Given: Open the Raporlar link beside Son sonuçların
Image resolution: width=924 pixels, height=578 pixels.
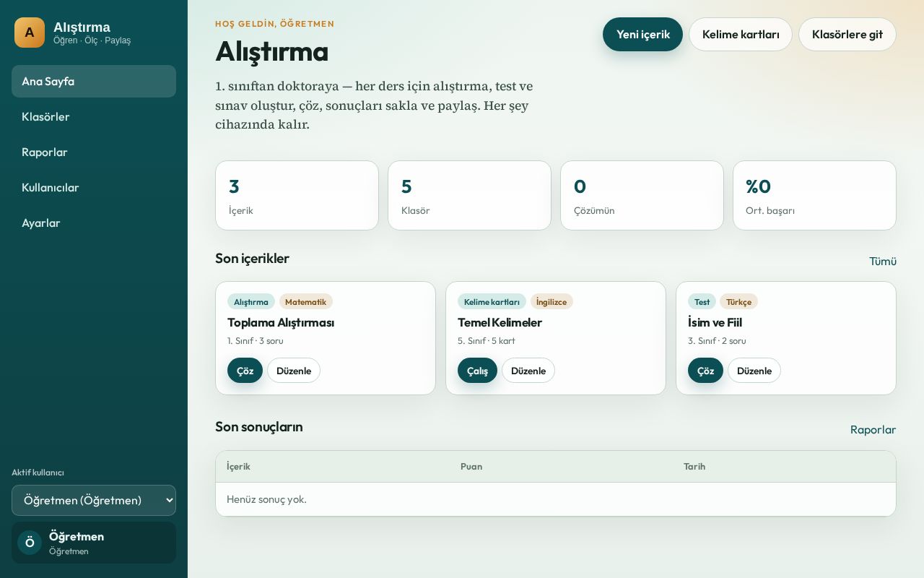Looking at the screenshot, I should coord(873,429).
